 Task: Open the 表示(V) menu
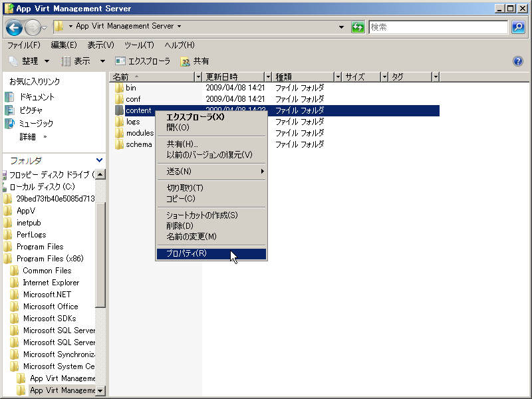click(x=101, y=45)
